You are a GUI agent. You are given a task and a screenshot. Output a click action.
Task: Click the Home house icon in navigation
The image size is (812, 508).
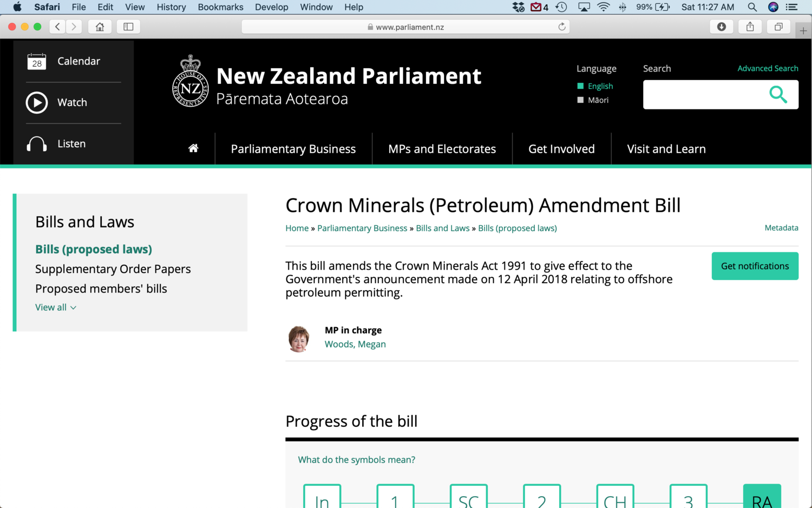tap(193, 148)
